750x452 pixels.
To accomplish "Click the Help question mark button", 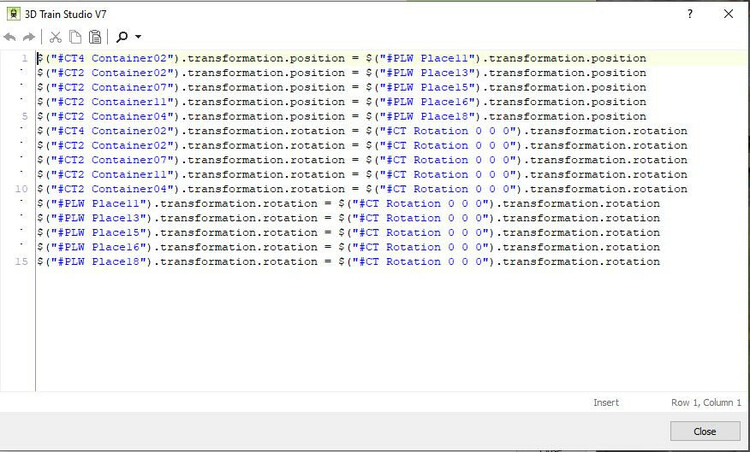I will [690, 14].
